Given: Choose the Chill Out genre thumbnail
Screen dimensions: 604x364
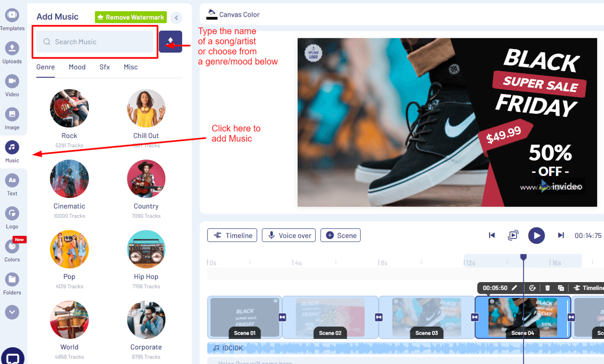Looking at the screenshot, I should [146, 109].
